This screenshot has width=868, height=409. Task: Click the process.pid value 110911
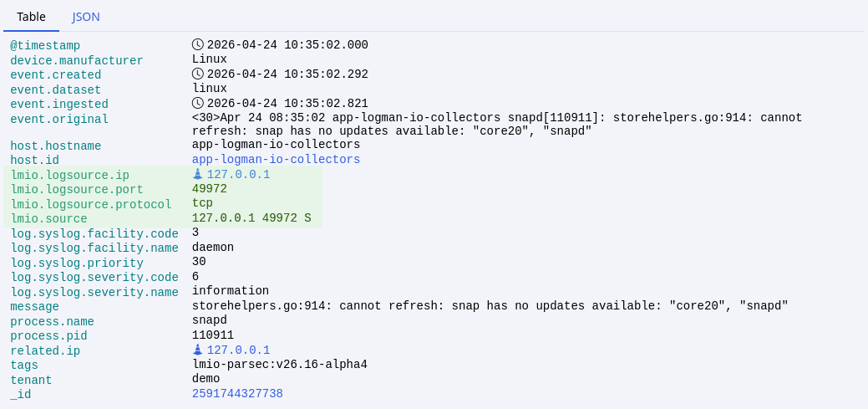click(x=212, y=335)
